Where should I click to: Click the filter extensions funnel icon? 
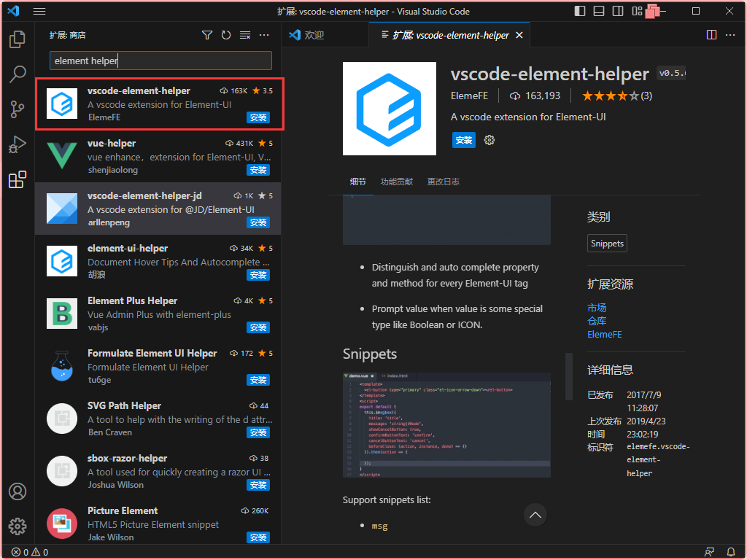207,35
